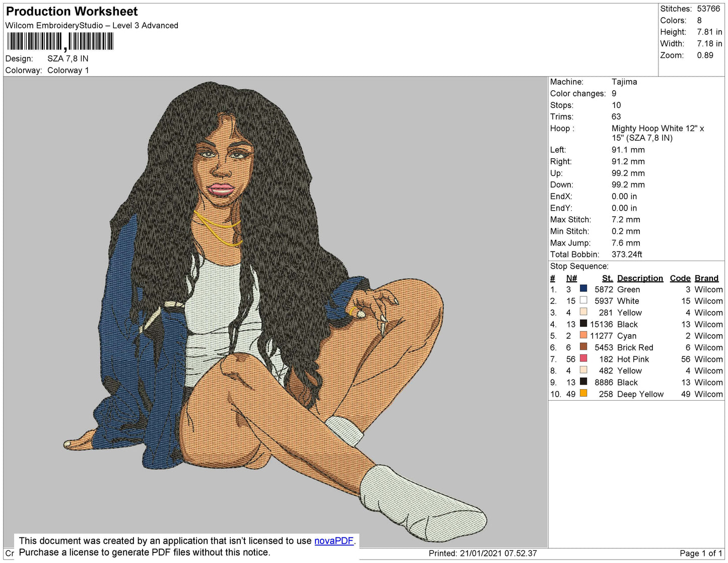Open the Machine dropdown showing Tajima
Screen dimensions: 728x563
(x=625, y=82)
